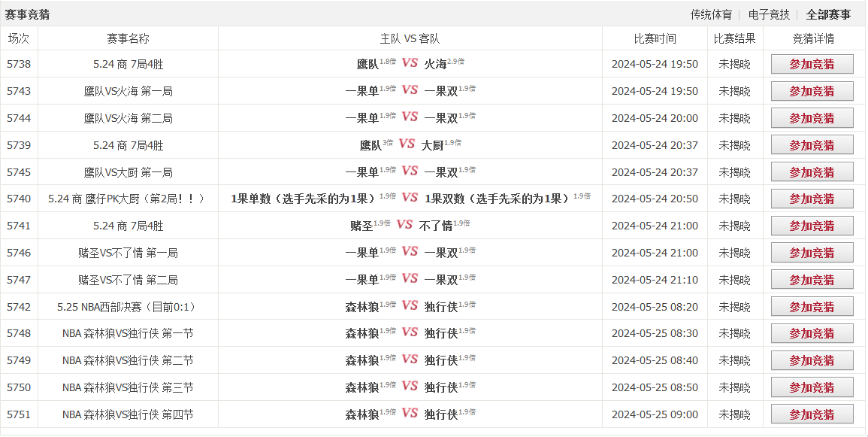Pick away team 火海 in match 5738
This screenshot has width=868, height=437.
435,65
